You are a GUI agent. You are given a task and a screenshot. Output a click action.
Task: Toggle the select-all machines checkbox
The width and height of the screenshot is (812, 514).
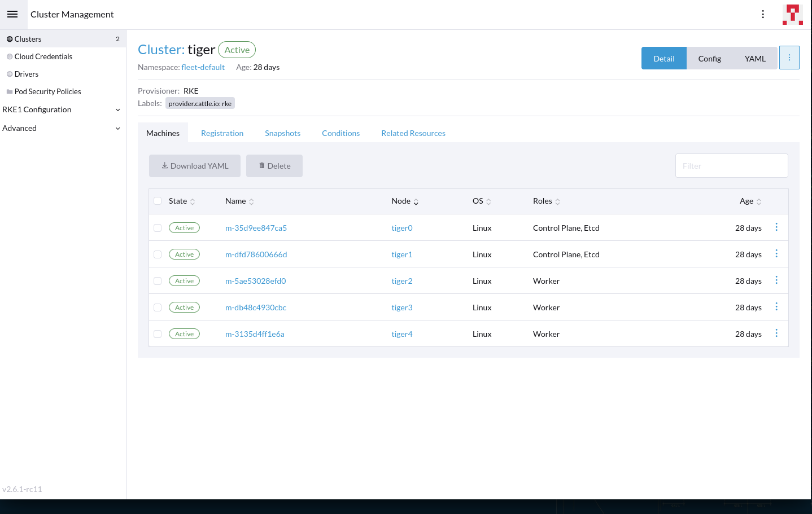158,201
